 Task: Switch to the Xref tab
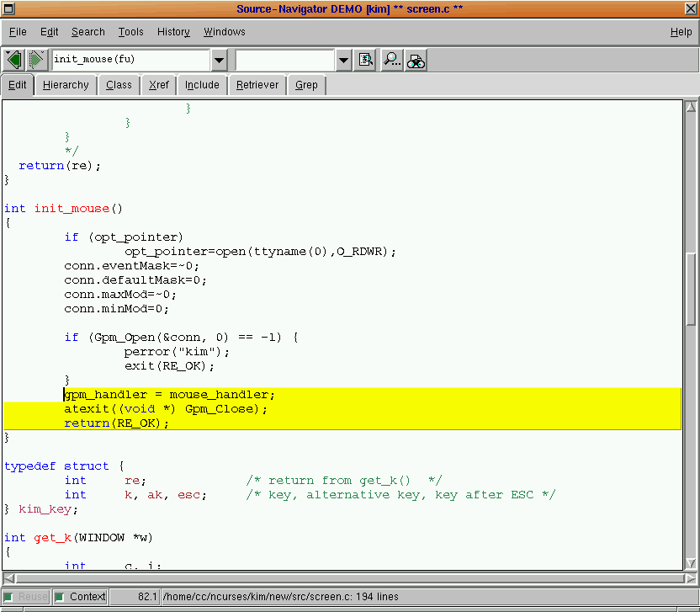[158, 85]
